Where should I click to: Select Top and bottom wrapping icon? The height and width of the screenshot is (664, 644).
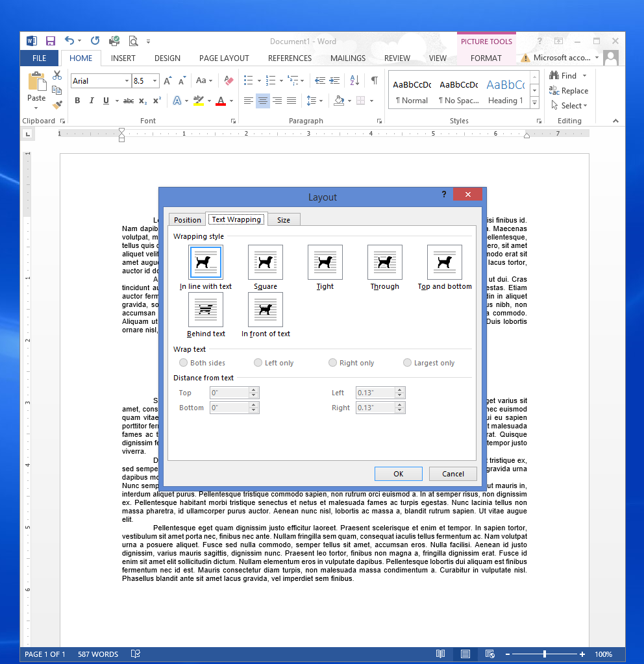point(445,262)
